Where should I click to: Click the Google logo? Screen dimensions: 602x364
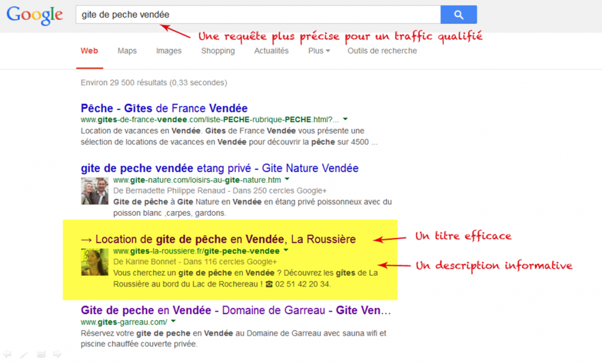pos(35,15)
